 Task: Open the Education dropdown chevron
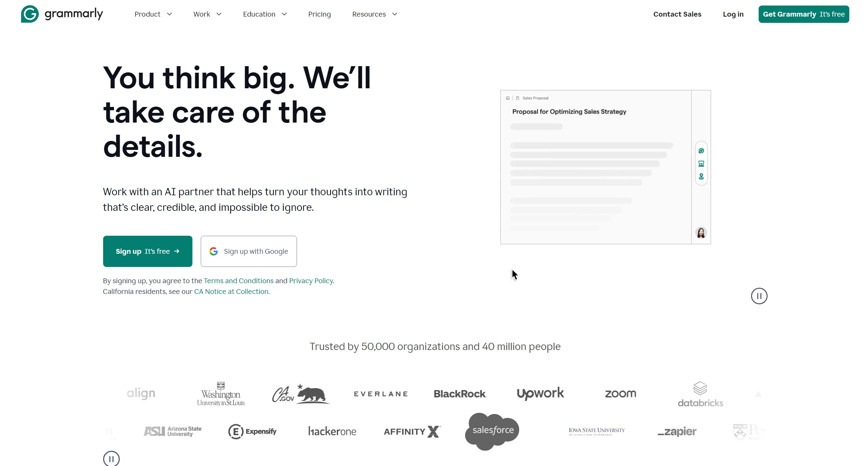284,14
